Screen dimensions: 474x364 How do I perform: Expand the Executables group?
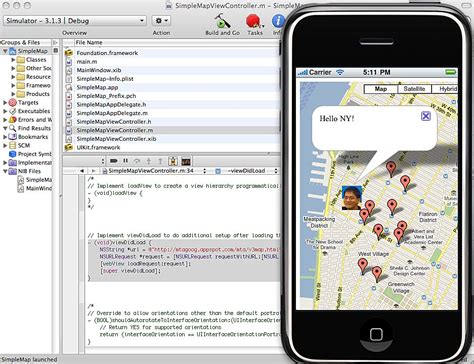5,111
